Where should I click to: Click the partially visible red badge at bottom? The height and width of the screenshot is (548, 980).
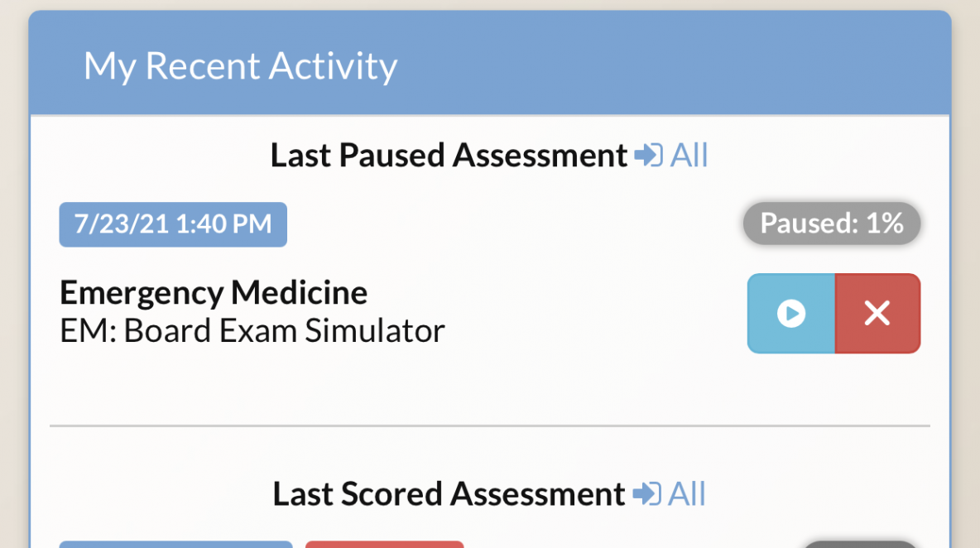[384, 544]
